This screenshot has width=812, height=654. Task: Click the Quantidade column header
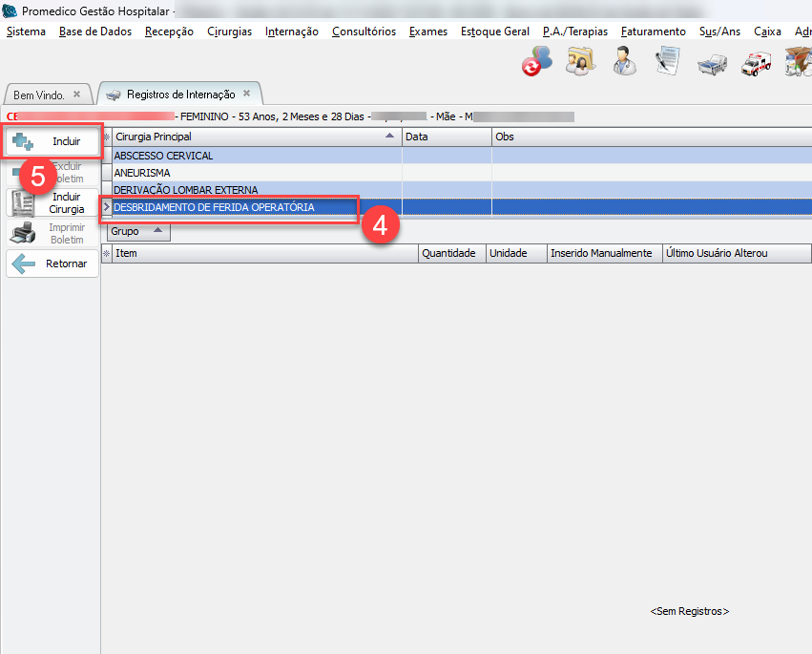click(x=449, y=254)
